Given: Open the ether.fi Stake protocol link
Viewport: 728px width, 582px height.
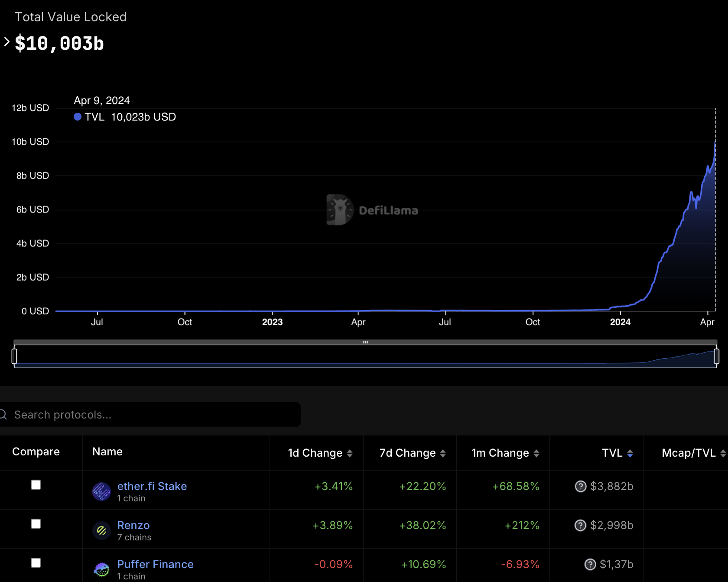Looking at the screenshot, I should (x=152, y=486).
